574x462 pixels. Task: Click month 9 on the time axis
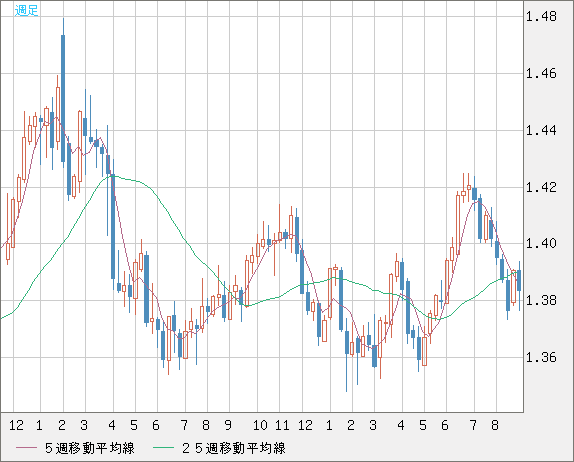228,425
